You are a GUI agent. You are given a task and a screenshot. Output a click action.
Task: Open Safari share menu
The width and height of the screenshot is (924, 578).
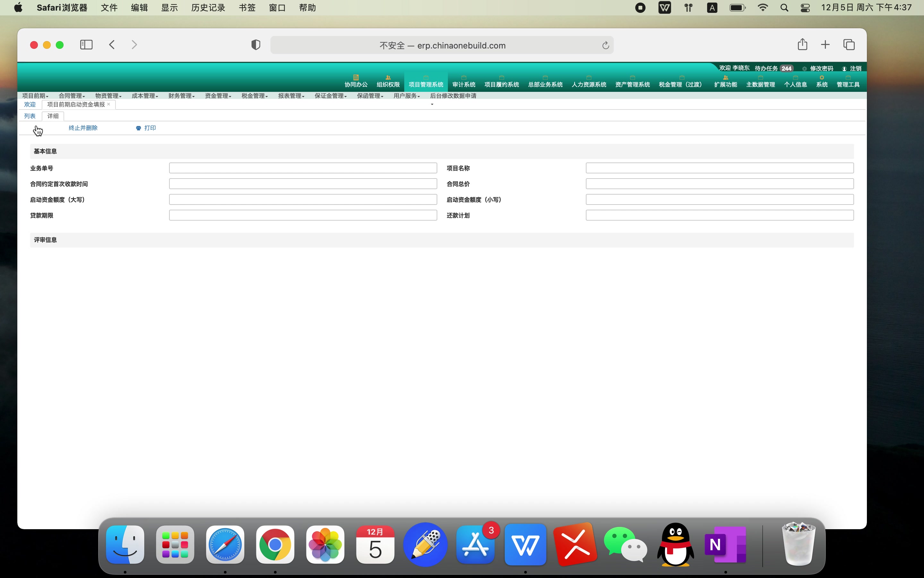[802, 44]
